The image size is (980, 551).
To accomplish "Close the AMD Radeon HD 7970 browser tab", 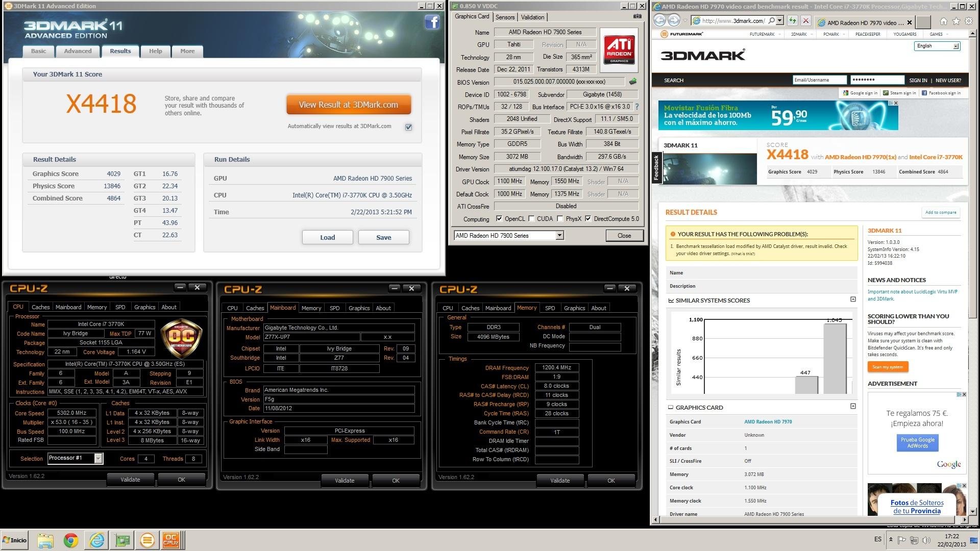I will [909, 22].
